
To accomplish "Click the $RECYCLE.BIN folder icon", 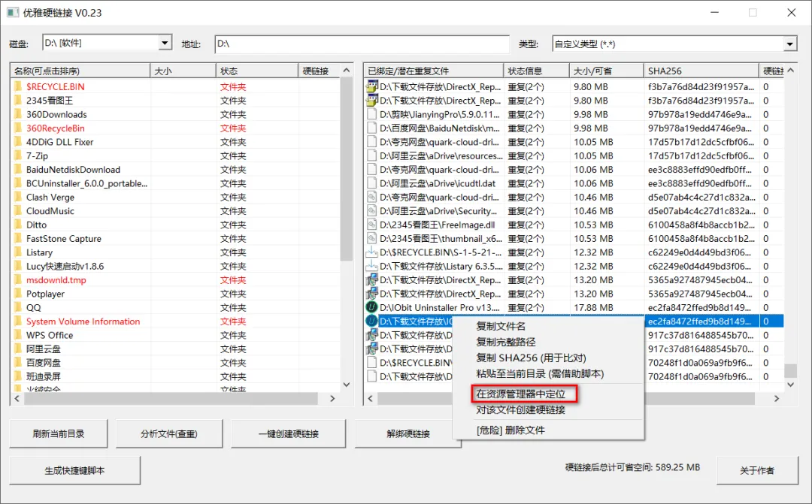I will [17, 86].
